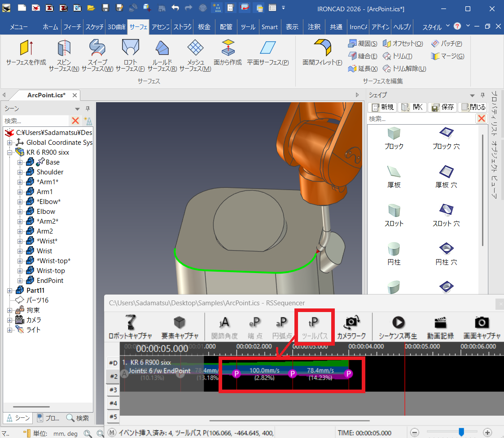504x438 pixels.
Task: Play the sequence with シーケンス再生
Action: 398,327
